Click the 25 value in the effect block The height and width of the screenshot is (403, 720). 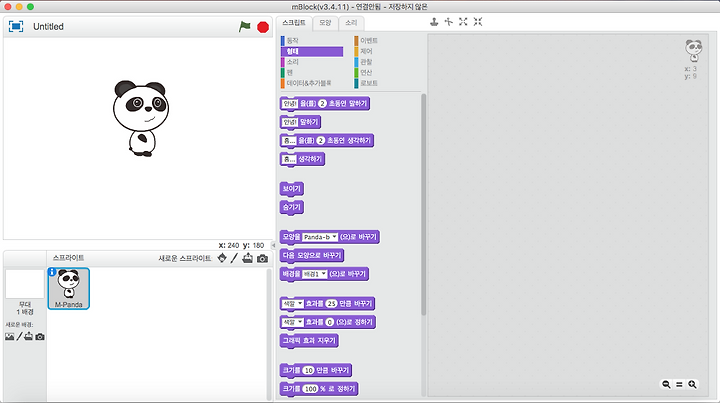(x=331, y=303)
